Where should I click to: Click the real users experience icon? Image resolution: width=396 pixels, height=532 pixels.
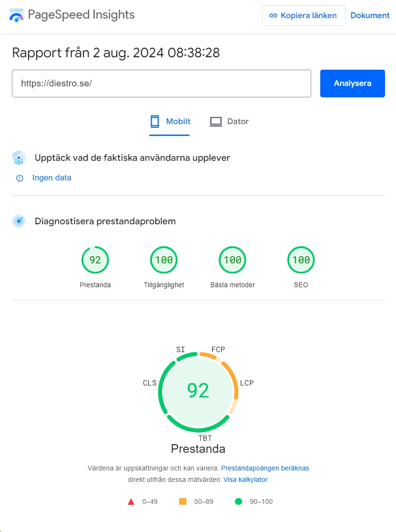(x=19, y=158)
